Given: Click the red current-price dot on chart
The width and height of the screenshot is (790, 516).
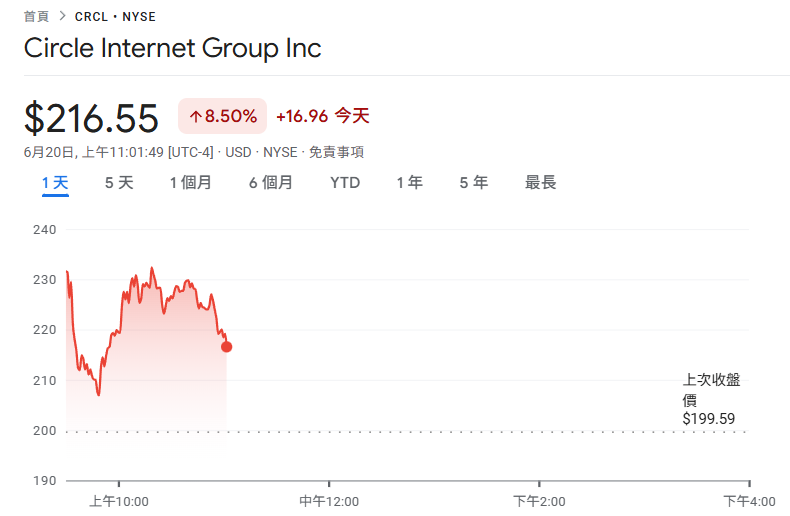Looking at the screenshot, I should point(227,347).
